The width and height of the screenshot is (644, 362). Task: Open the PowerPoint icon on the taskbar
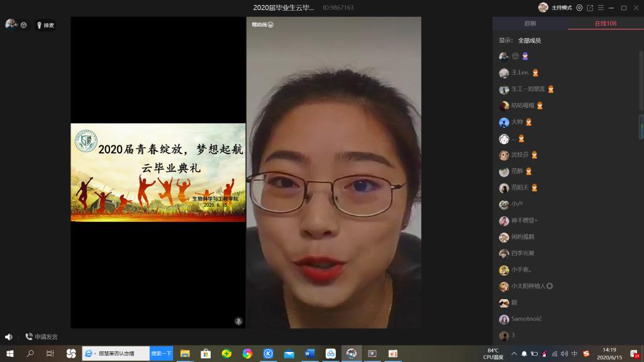[x=393, y=353]
